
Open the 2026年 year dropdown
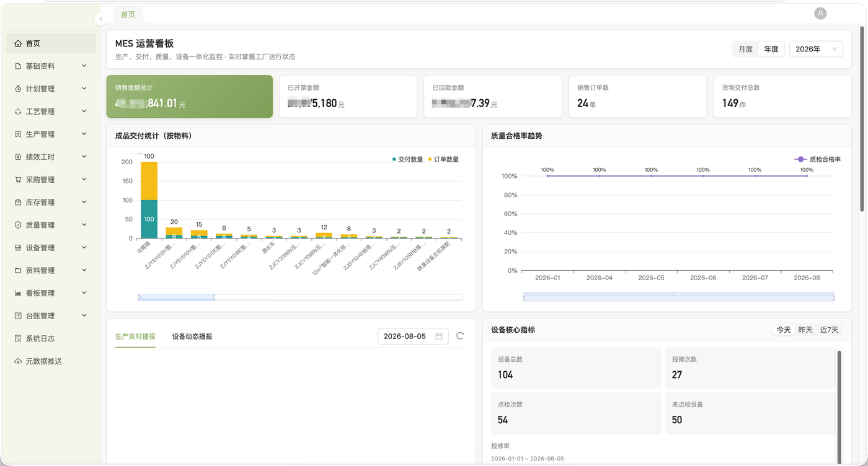tap(816, 49)
